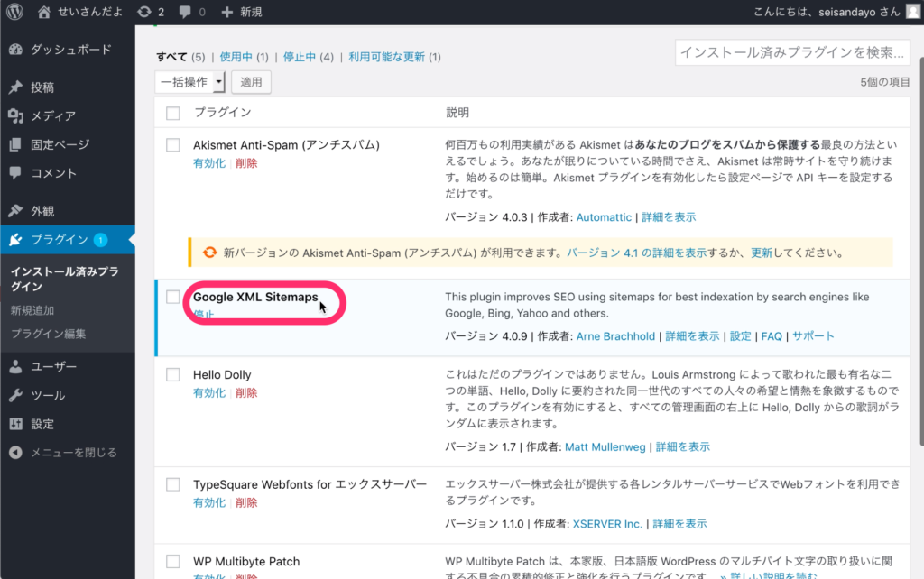
Task: Open ダッシュボード from sidebar
Action: pos(70,50)
